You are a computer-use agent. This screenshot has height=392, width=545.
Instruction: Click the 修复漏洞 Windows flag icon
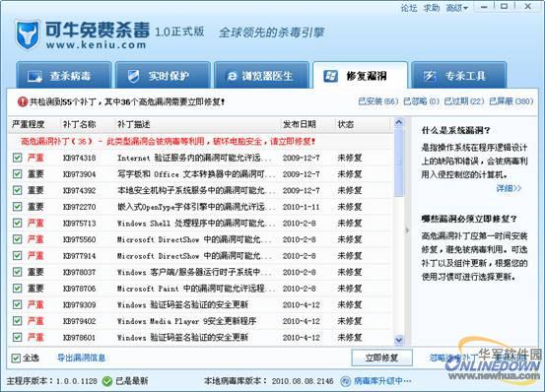(x=330, y=76)
